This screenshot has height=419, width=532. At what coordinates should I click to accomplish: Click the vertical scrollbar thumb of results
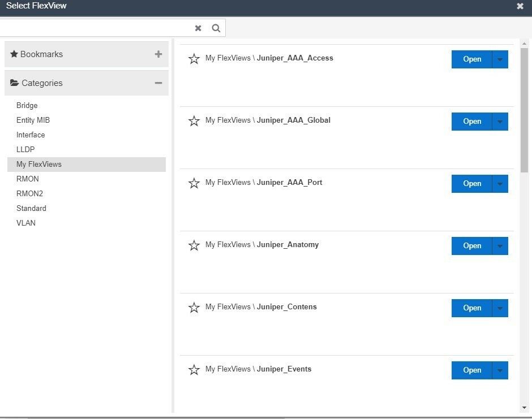[524, 110]
